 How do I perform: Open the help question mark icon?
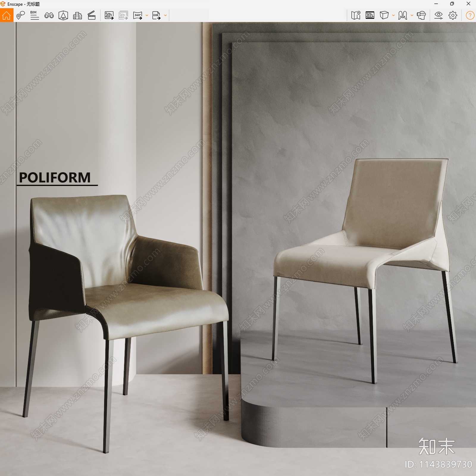click(470, 15)
